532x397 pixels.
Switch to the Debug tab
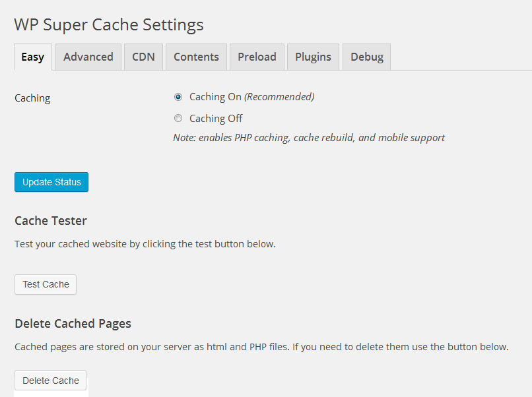click(367, 57)
